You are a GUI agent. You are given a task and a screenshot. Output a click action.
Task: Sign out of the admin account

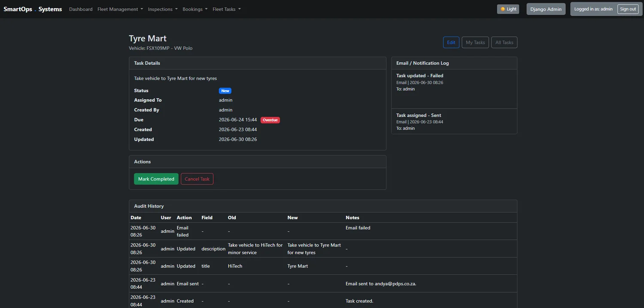tap(628, 9)
